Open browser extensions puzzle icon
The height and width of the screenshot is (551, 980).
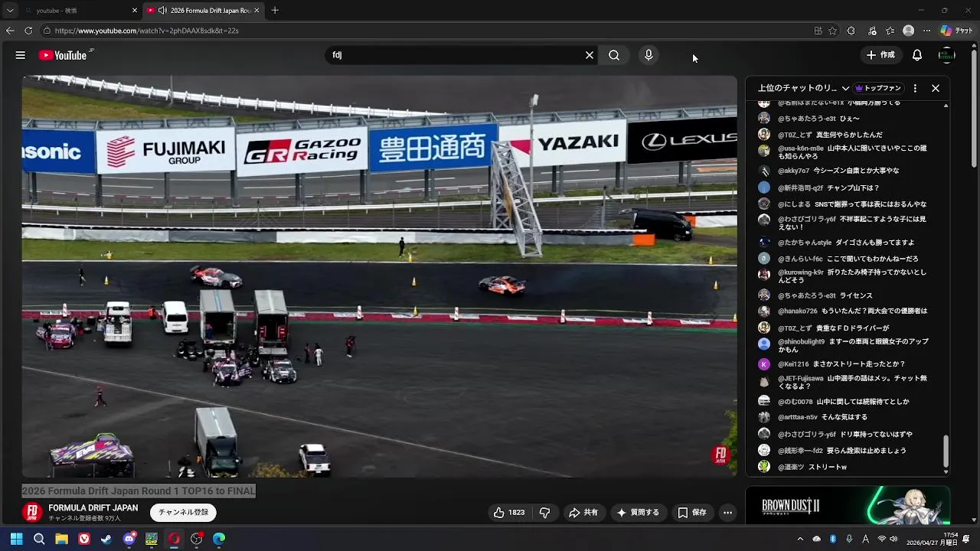click(x=851, y=31)
